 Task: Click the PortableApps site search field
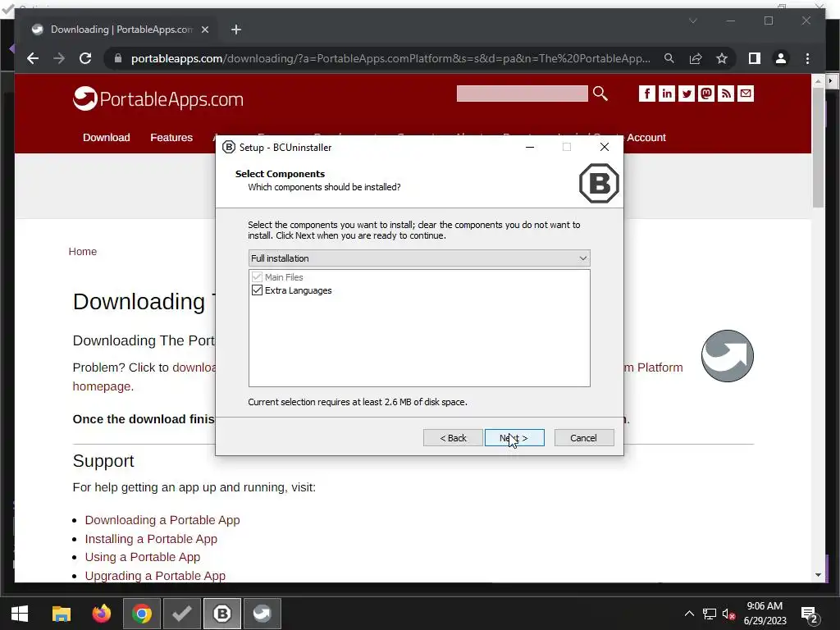[522, 94]
